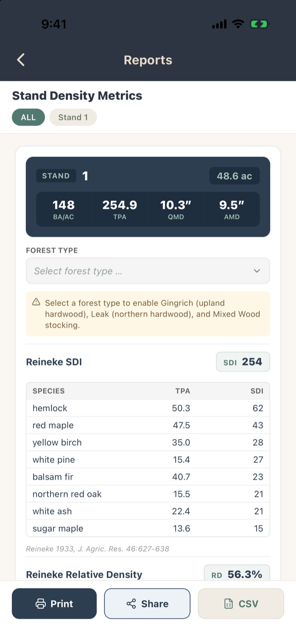
Task: Tap the 9:41 clock
Action: (x=54, y=24)
